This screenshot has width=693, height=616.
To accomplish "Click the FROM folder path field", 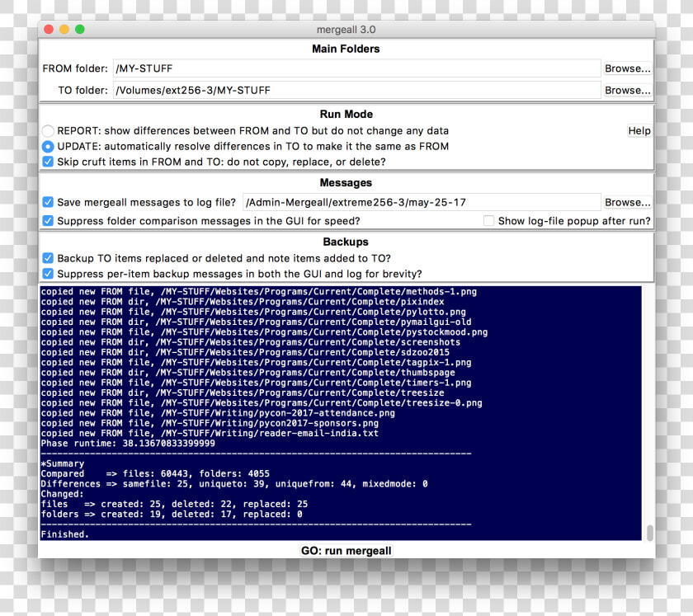I will tap(356, 68).
